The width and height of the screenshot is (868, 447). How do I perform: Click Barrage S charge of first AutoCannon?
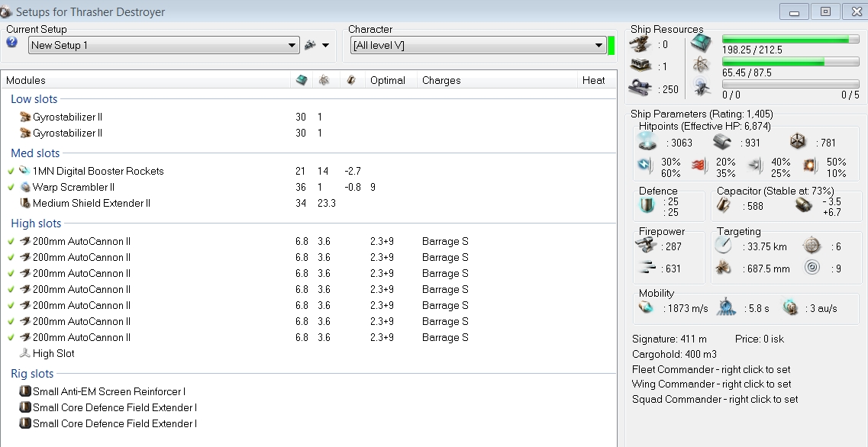(x=445, y=241)
